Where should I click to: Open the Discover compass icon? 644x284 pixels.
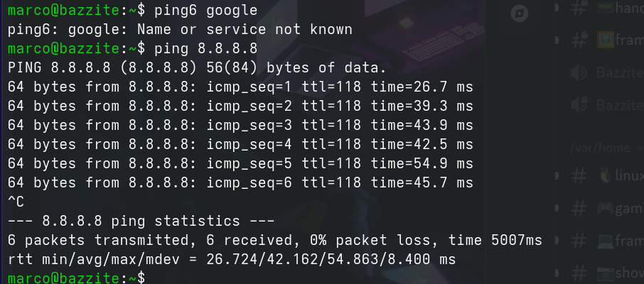[x=520, y=13]
